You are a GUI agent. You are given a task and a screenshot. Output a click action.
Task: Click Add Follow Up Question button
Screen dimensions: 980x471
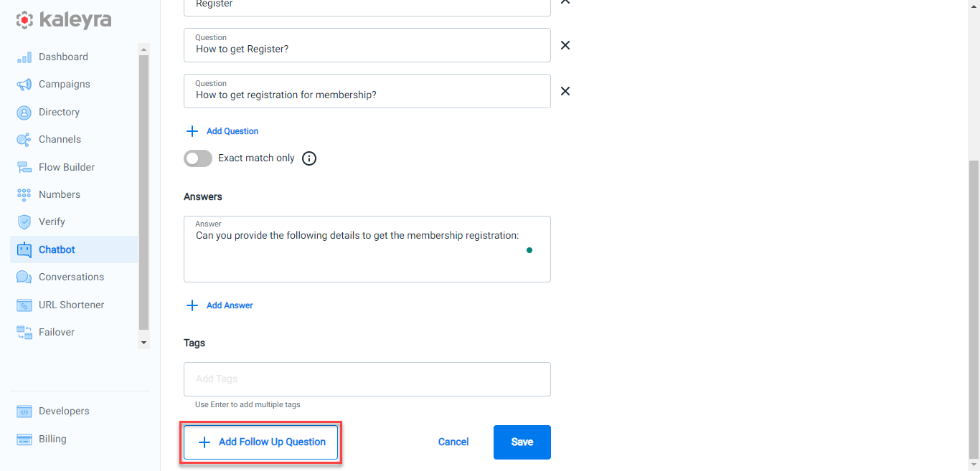[261, 442]
